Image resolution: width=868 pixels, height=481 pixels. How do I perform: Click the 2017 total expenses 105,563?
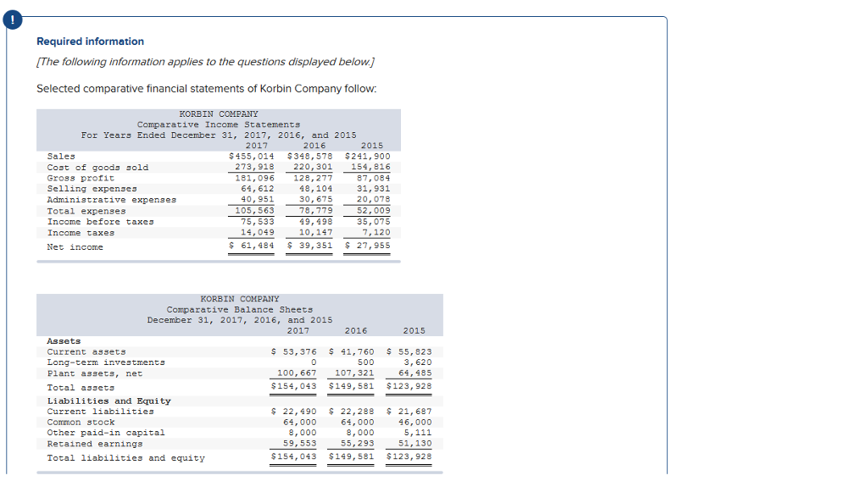pos(254,211)
